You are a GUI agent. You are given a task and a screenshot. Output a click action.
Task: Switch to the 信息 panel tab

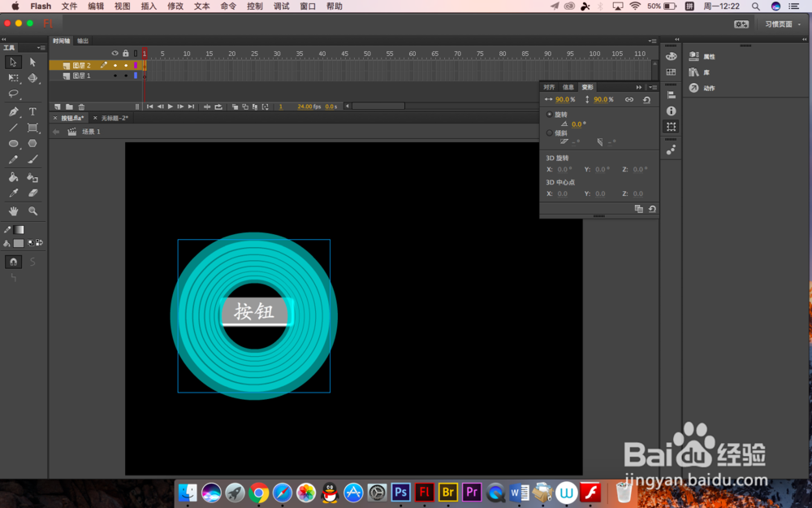point(568,87)
